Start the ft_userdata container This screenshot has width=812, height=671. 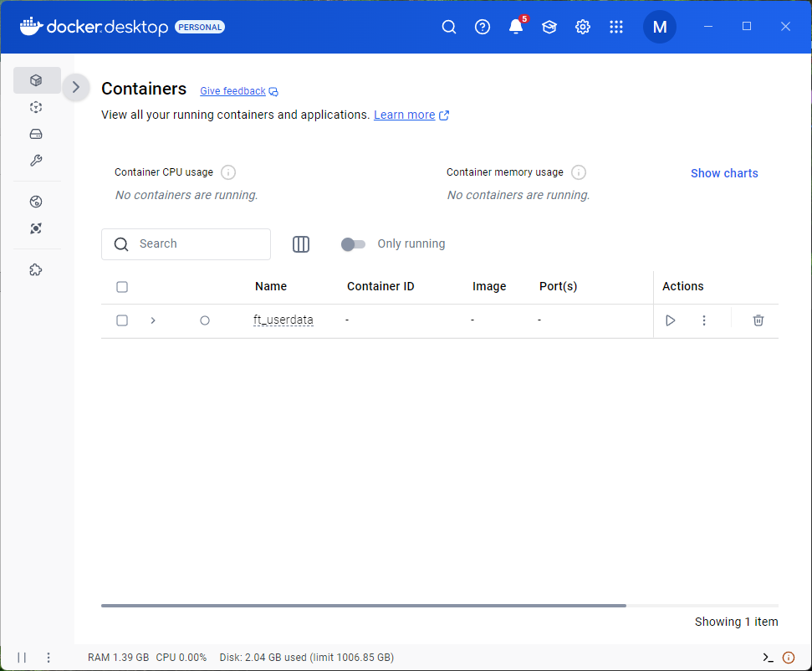point(670,320)
